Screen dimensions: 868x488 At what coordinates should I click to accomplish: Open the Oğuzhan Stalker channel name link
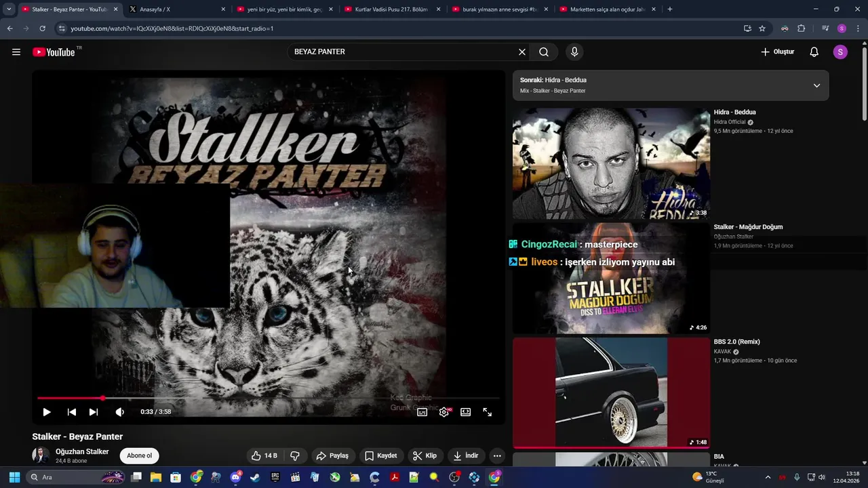(82, 451)
